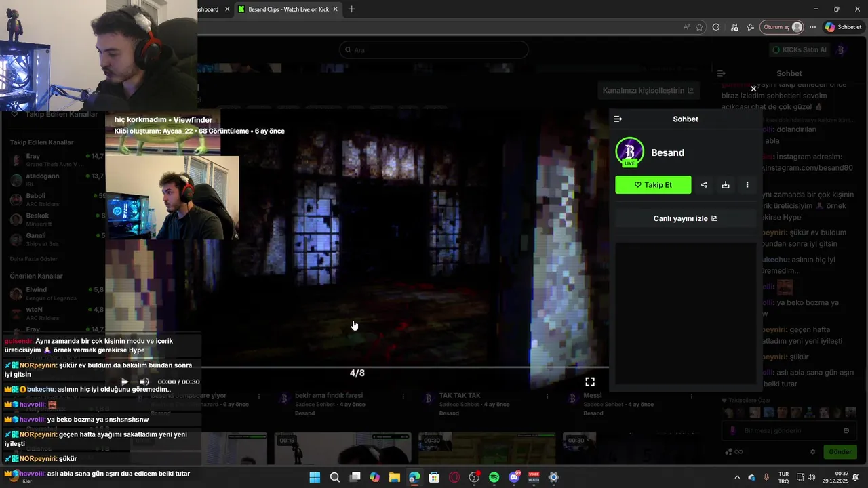Open Voicemeeter from taskbar

(x=534, y=477)
